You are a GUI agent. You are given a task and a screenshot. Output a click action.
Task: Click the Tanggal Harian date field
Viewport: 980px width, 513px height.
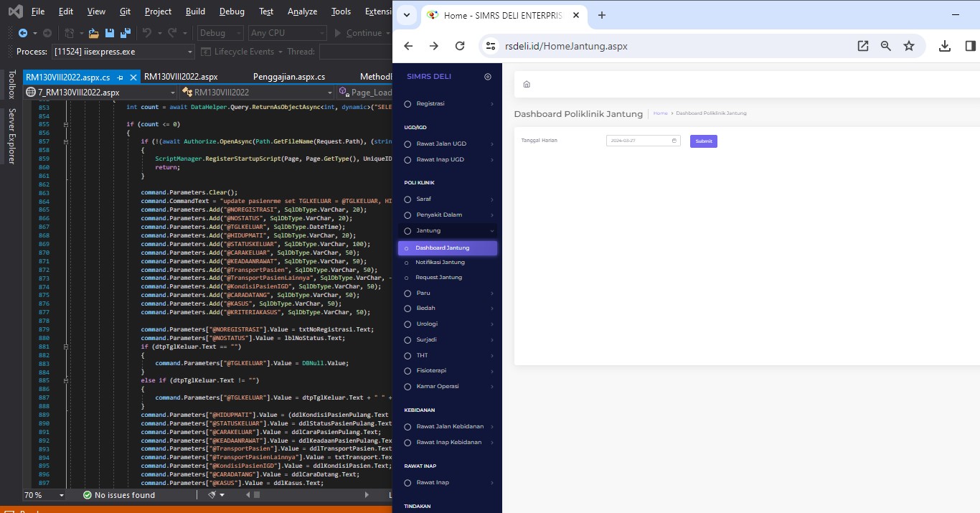[643, 141]
